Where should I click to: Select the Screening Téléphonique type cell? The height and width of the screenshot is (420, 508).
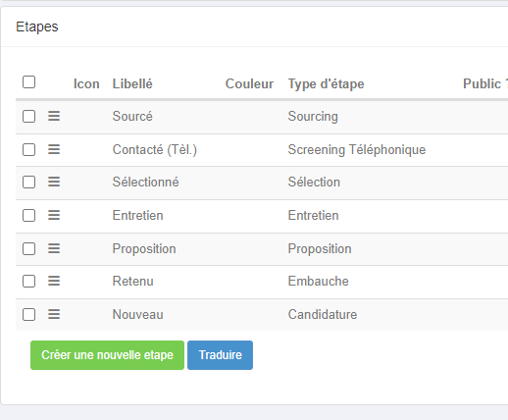click(357, 150)
